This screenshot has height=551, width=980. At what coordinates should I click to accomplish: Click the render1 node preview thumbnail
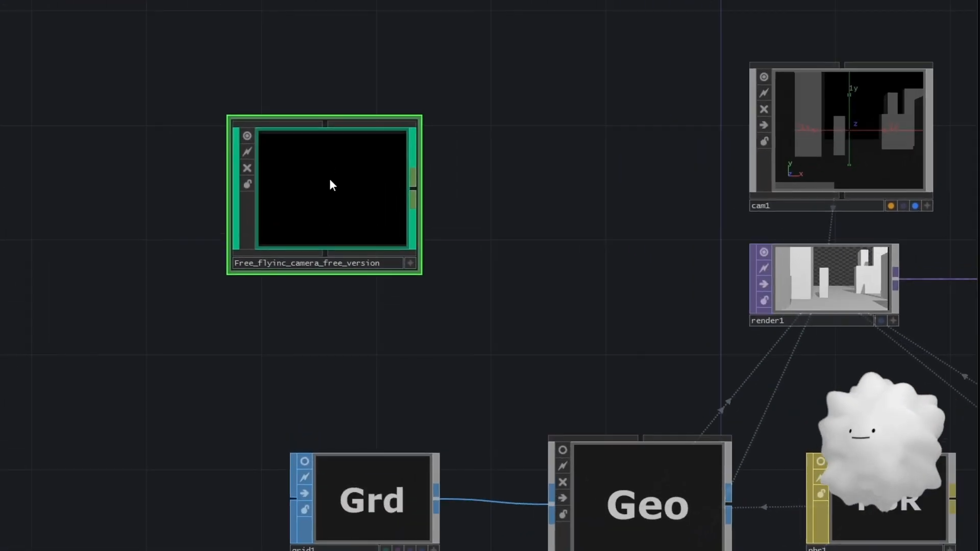(832, 279)
